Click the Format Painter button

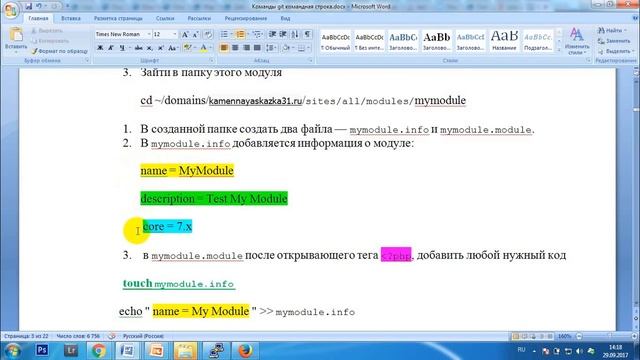click(60, 51)
